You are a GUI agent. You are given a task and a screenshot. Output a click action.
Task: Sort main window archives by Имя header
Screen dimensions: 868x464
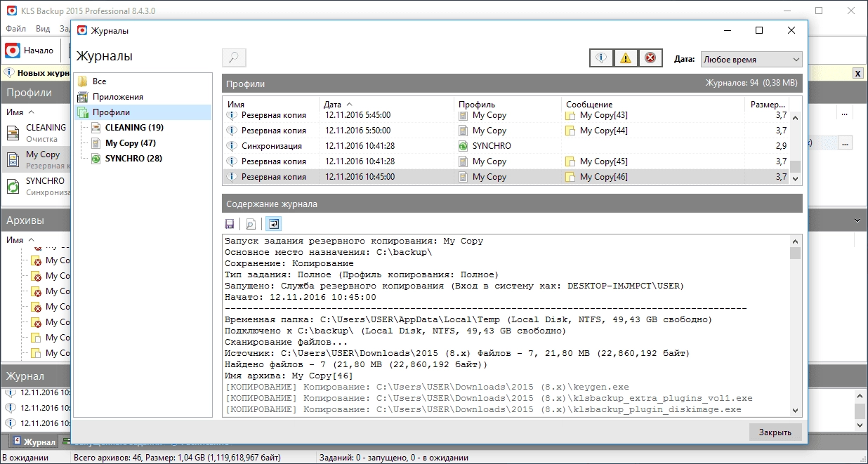[x=15, y=239]
